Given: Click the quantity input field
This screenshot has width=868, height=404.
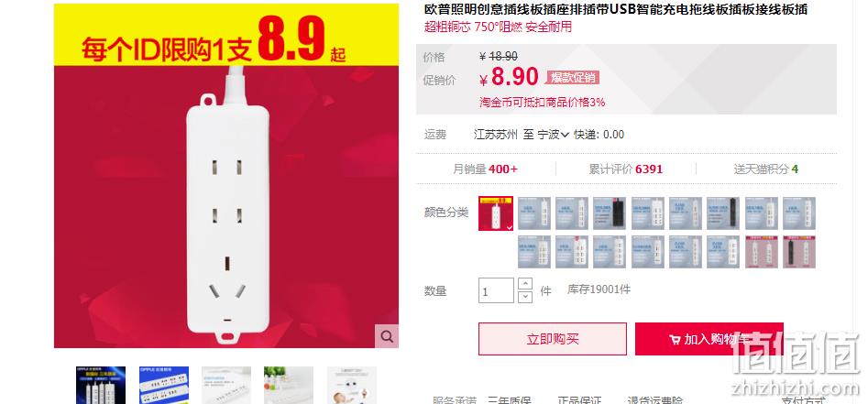Looking at the screenshot, I should tap(496, 290).
